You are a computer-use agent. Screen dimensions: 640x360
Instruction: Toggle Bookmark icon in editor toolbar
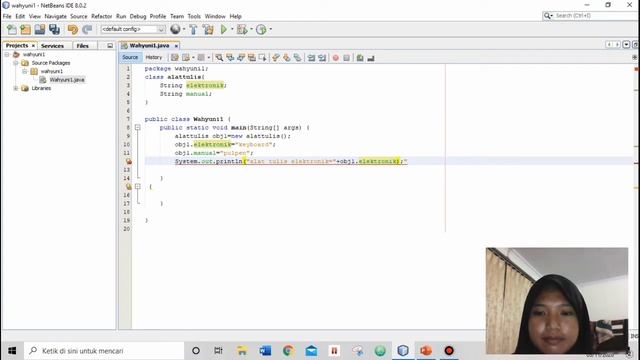point(297,58)
